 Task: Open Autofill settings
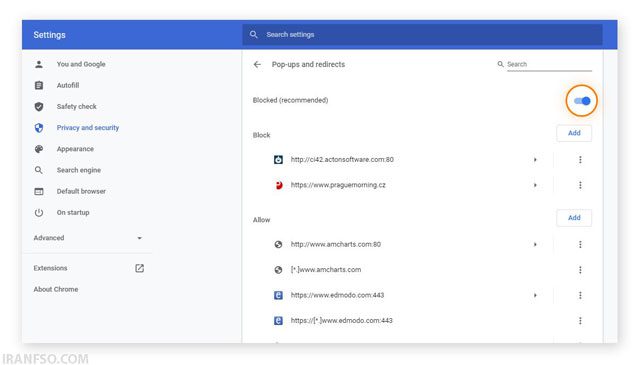point(68,85)
